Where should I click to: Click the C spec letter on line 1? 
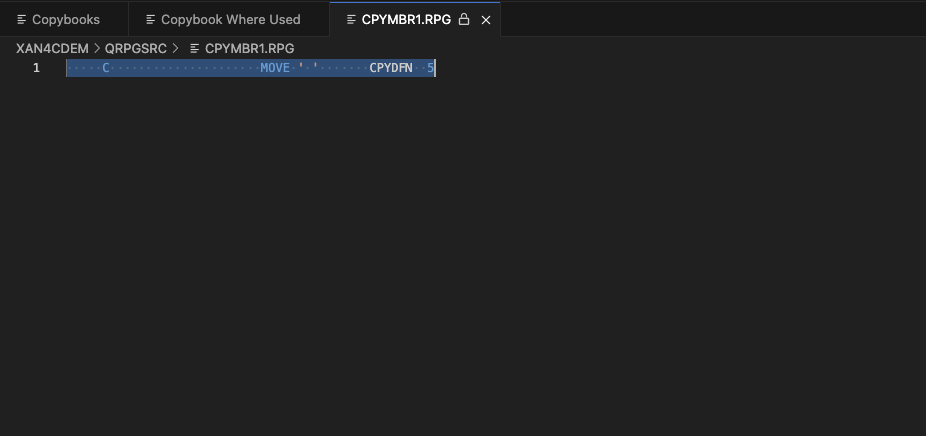coord(106,68)
